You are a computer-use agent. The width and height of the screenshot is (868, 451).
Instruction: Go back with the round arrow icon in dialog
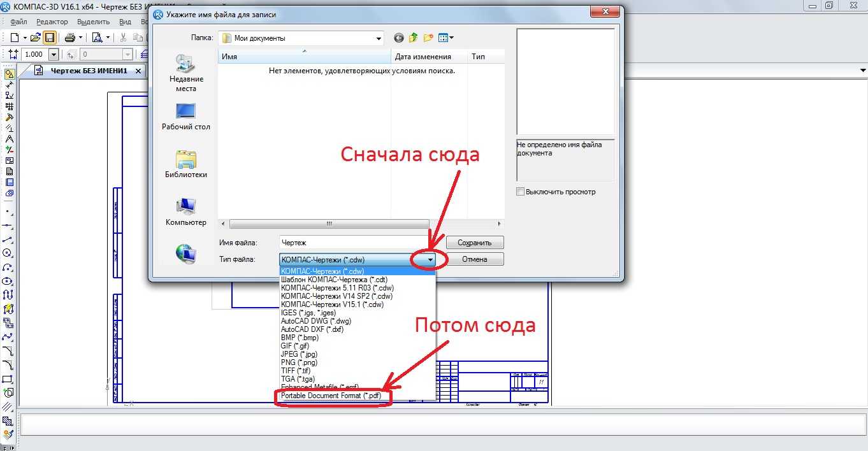pyautogui.click(x=399, y=38)
